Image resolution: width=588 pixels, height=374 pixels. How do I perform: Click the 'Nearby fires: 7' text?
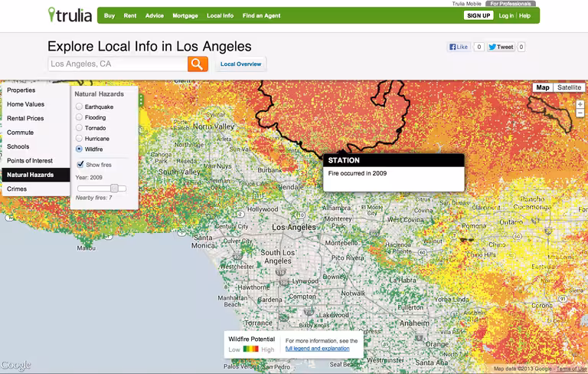[93, 198]
